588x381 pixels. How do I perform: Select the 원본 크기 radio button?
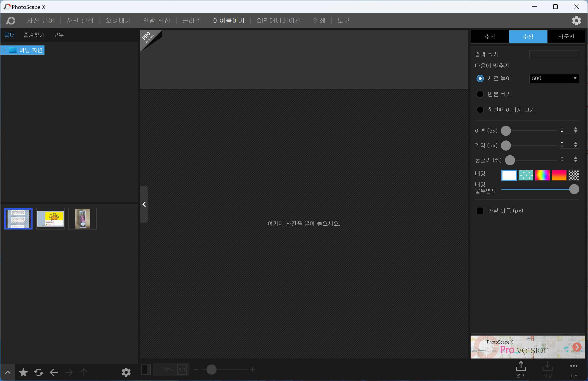[480, 94]
